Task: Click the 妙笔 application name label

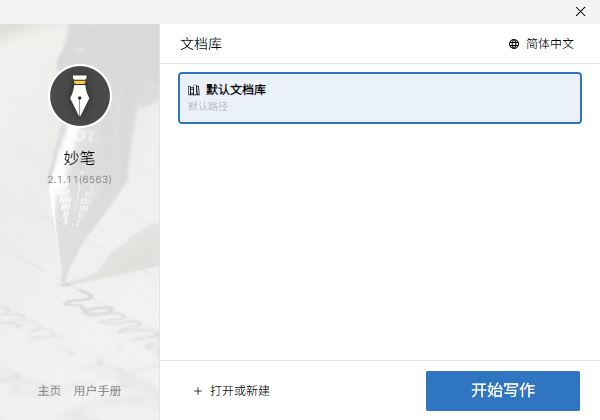Action: point(79,158)
